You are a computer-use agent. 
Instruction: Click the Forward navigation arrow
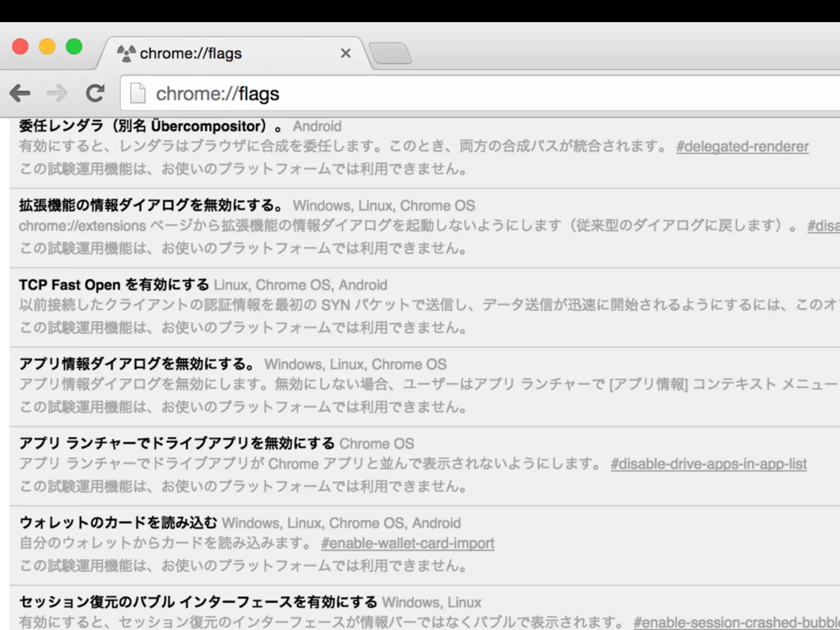(x=57, y=94)
